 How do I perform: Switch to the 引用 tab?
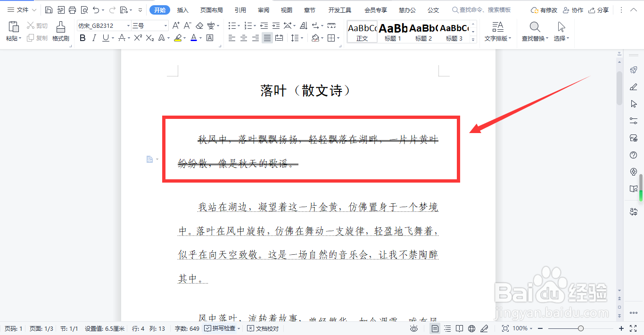coord(240,10)
